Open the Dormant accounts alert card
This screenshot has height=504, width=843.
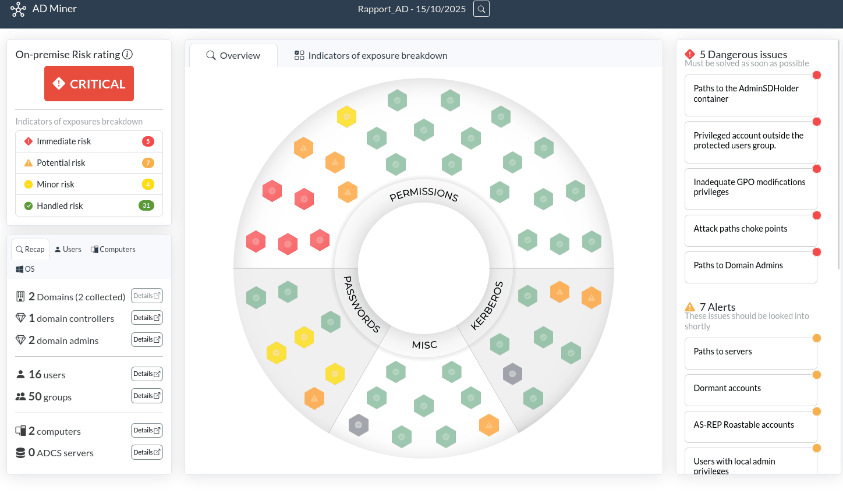[x=750, y=389]
